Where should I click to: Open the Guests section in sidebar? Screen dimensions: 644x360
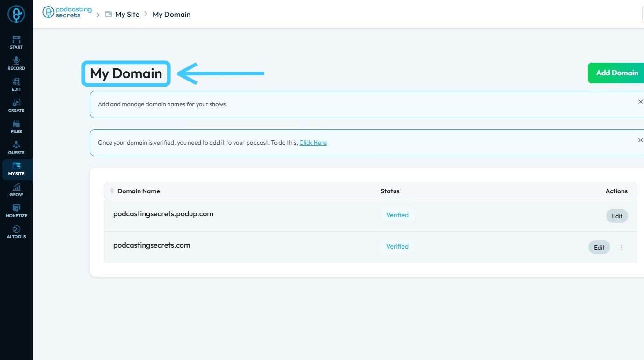coord(16,147)
